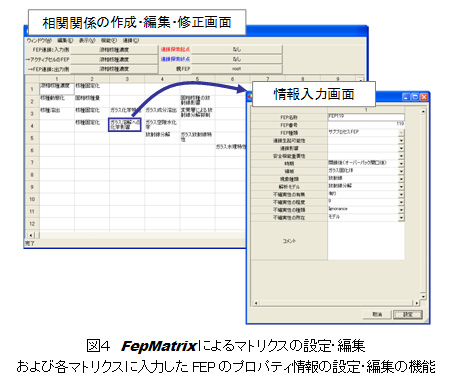
Task: Select the highlighted cell ガラス溶解への化学影響
Action: coord(125,125)
